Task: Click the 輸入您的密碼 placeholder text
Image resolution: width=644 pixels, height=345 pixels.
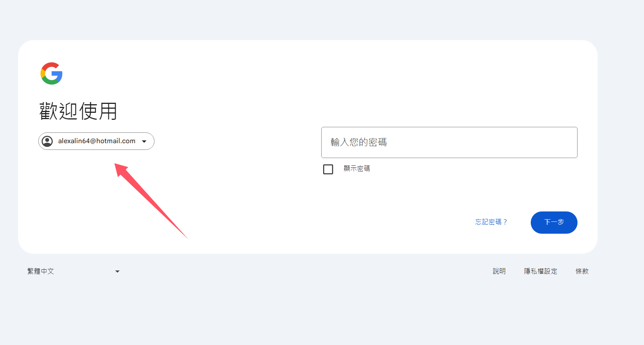Action: (359, 142)
